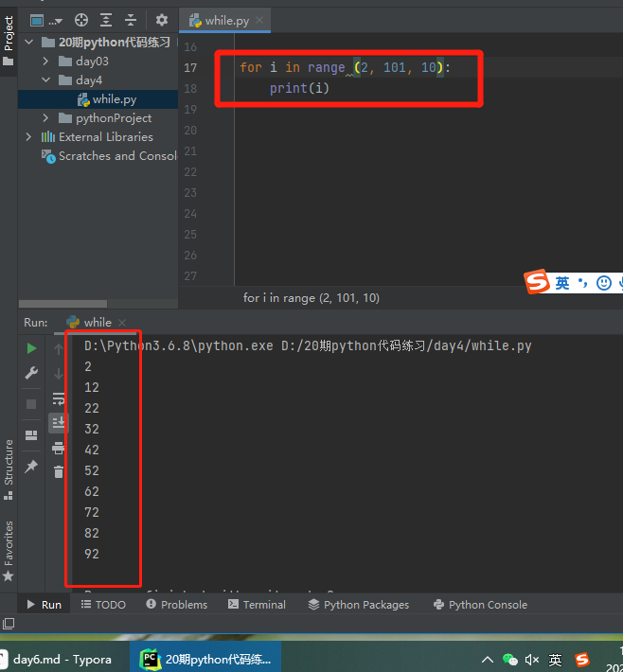Click the Restore Layout icon

tap(31, 435)
